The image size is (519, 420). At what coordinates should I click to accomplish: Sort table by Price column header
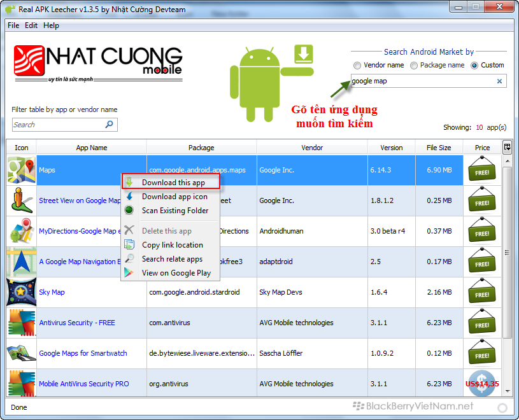[482, 148]
